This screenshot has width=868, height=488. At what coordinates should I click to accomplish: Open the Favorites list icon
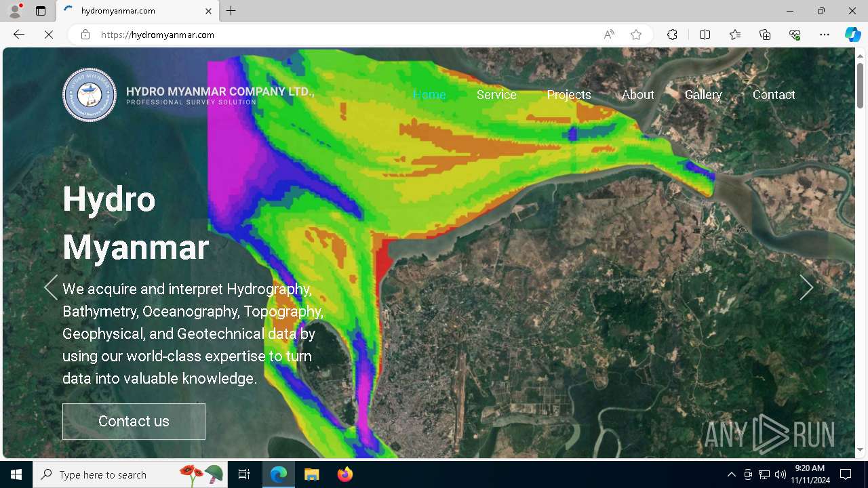pos(735,35)
